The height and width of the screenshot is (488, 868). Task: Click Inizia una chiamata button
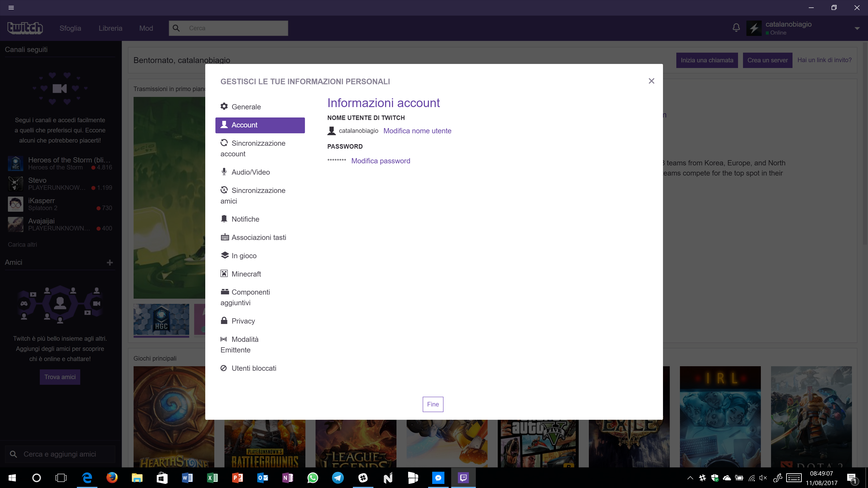coord(707,60)
